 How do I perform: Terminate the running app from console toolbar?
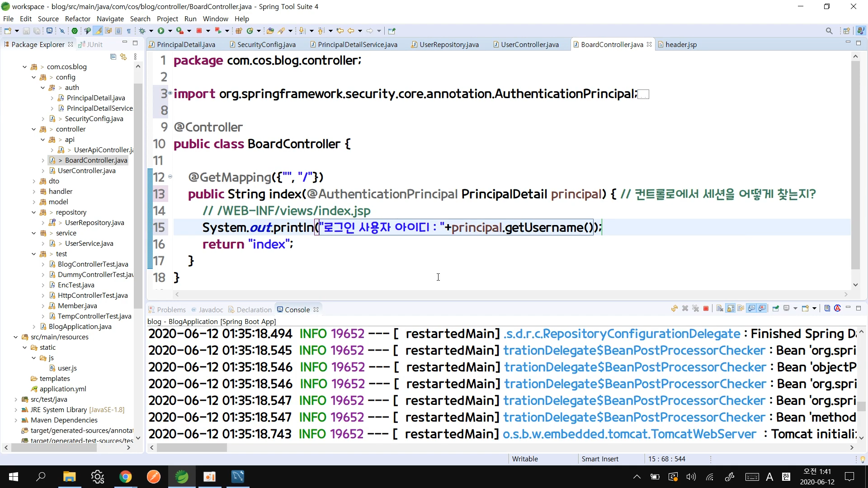(706, 309)
